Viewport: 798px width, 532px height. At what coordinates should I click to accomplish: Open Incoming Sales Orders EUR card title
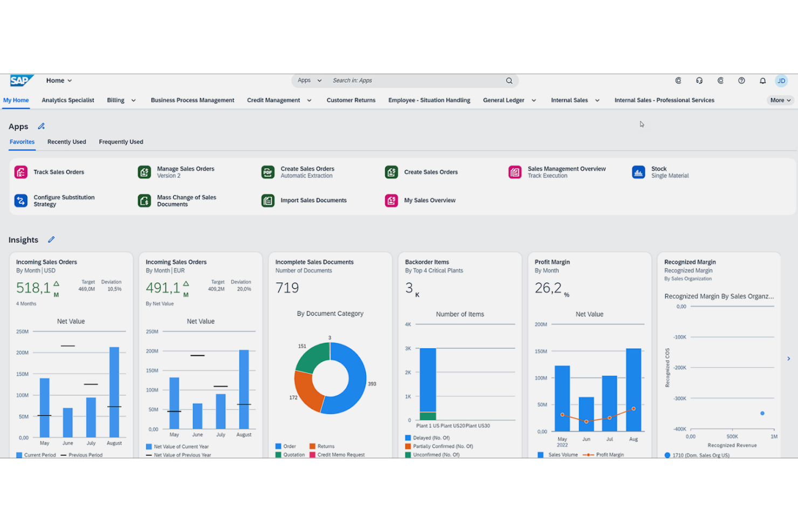[x=176, y=262]
